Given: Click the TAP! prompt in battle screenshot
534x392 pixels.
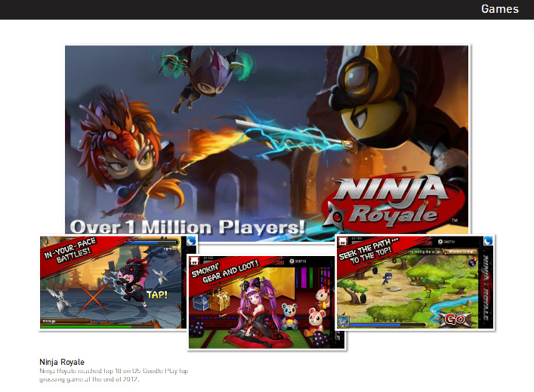Looking at the screenshot, I should [156, 295].
